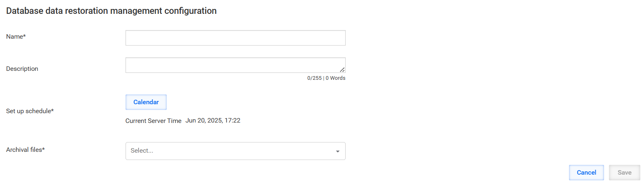Screen dimensions: 644x184
Task: Click the 'Set up schedule*' label
Action: (x=30, y=111)
